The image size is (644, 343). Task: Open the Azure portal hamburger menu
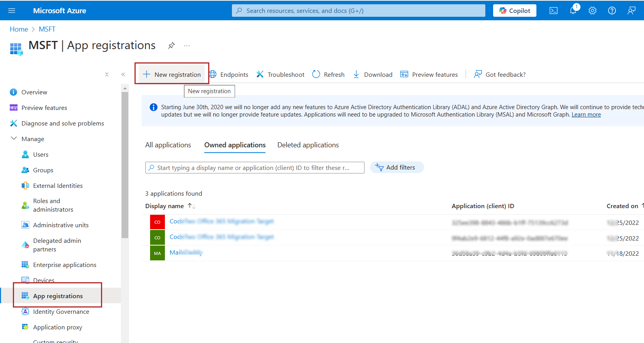(12, 11)
